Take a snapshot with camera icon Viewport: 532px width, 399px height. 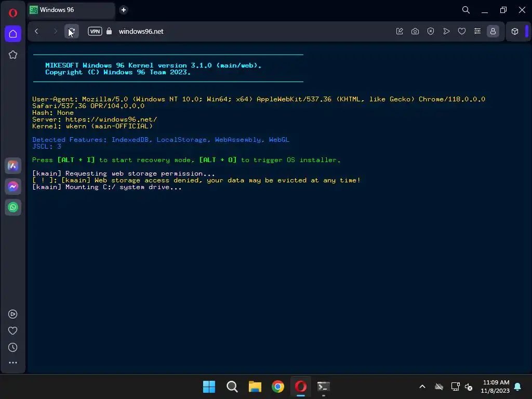tap(415, 31)
